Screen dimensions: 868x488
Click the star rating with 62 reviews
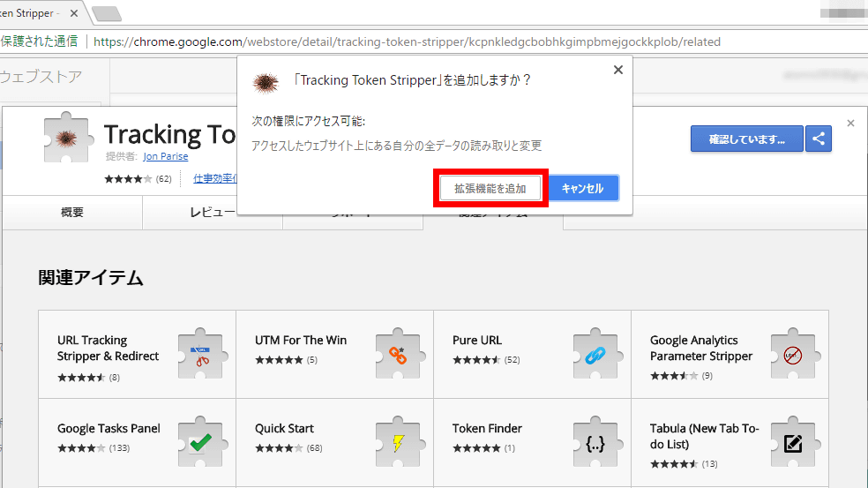tap(138, 178)
